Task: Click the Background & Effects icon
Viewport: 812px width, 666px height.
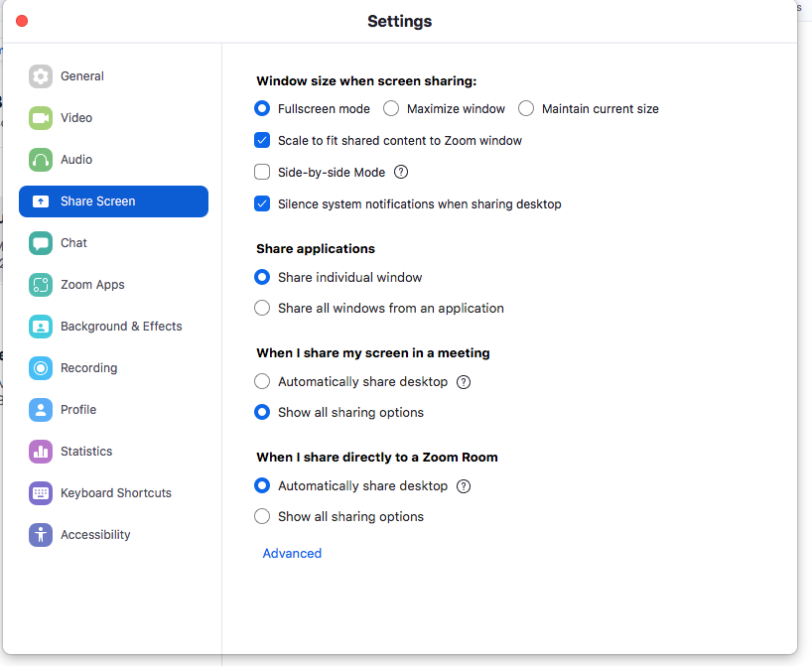Action: 41,327
